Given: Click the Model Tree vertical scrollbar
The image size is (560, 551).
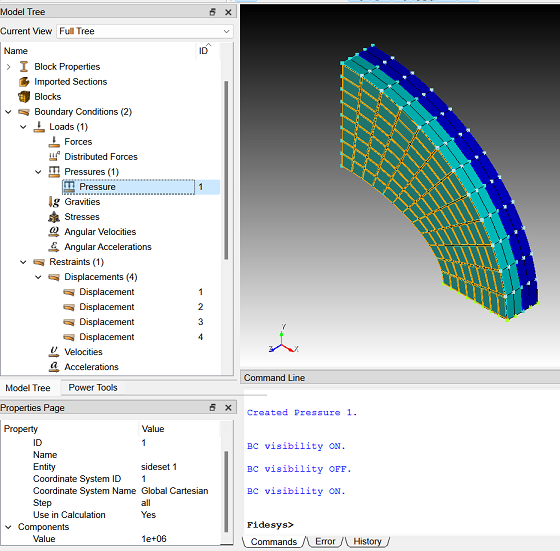Looking at the screenshot, I should click(x=226, y=170).
